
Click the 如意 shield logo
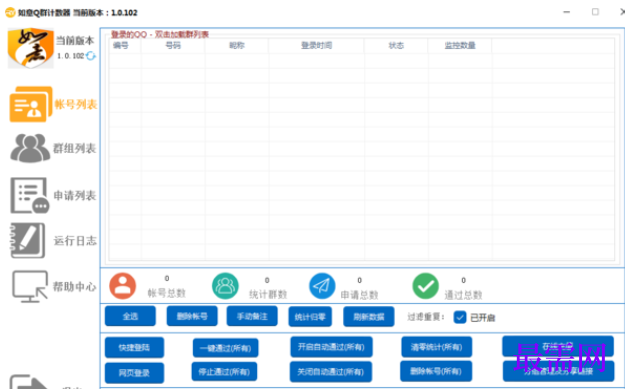31,48
